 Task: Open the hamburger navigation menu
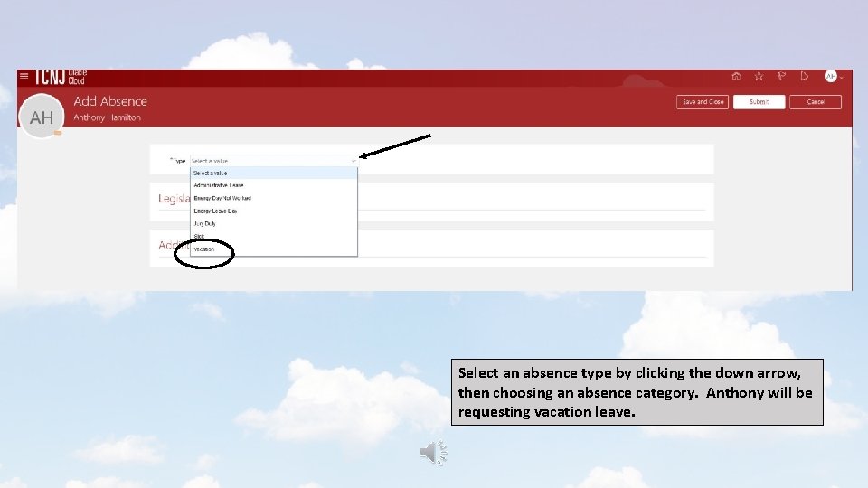[24, 76]
